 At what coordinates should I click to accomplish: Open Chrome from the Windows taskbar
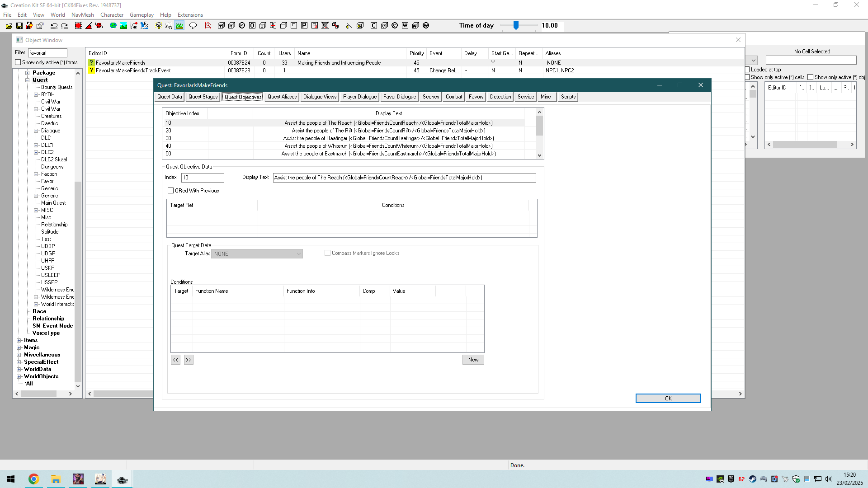pyautogui.click(x=33, y=479)
